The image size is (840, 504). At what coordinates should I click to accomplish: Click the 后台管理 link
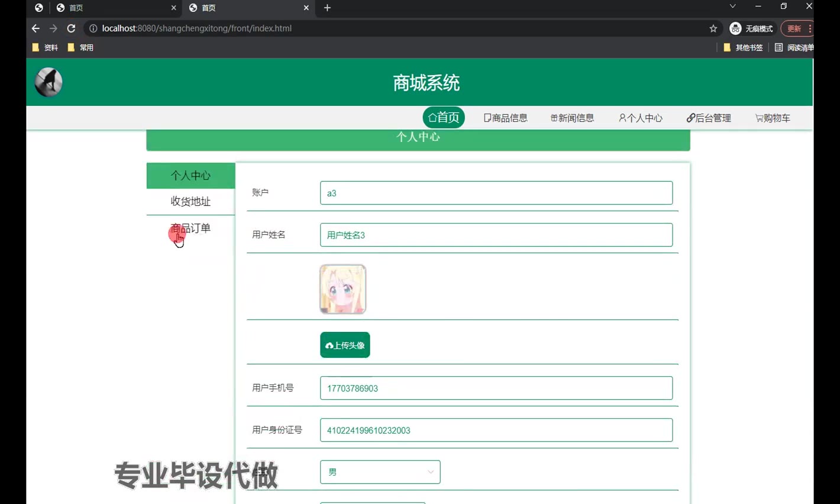(x=709, y=118)
